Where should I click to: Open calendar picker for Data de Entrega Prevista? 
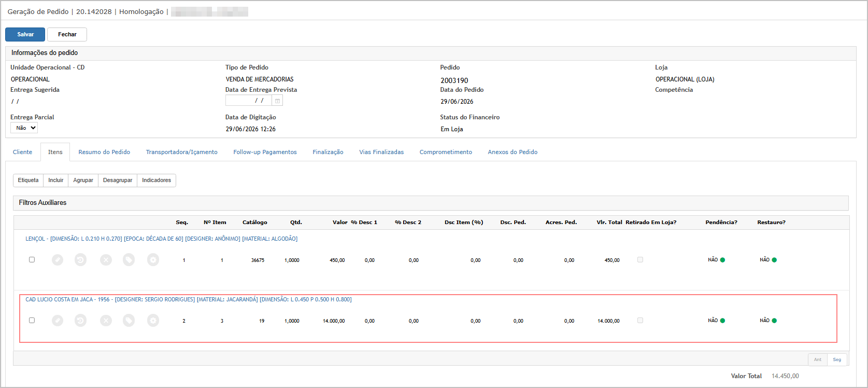277,101
